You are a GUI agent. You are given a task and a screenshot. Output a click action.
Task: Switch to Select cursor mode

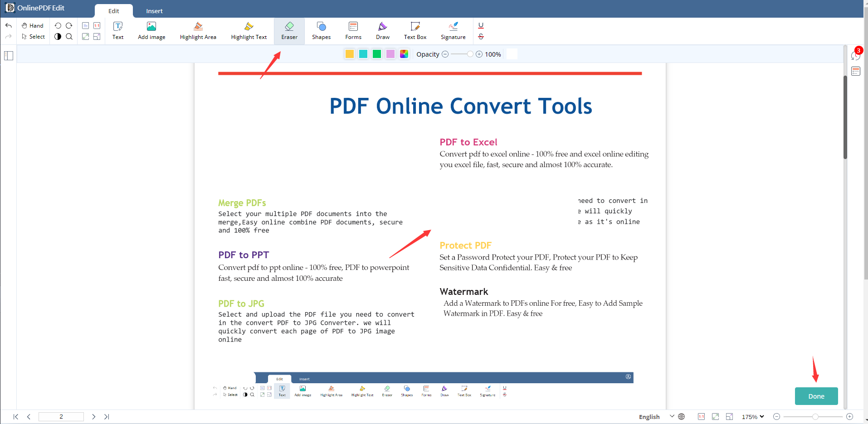click(33, 37)
